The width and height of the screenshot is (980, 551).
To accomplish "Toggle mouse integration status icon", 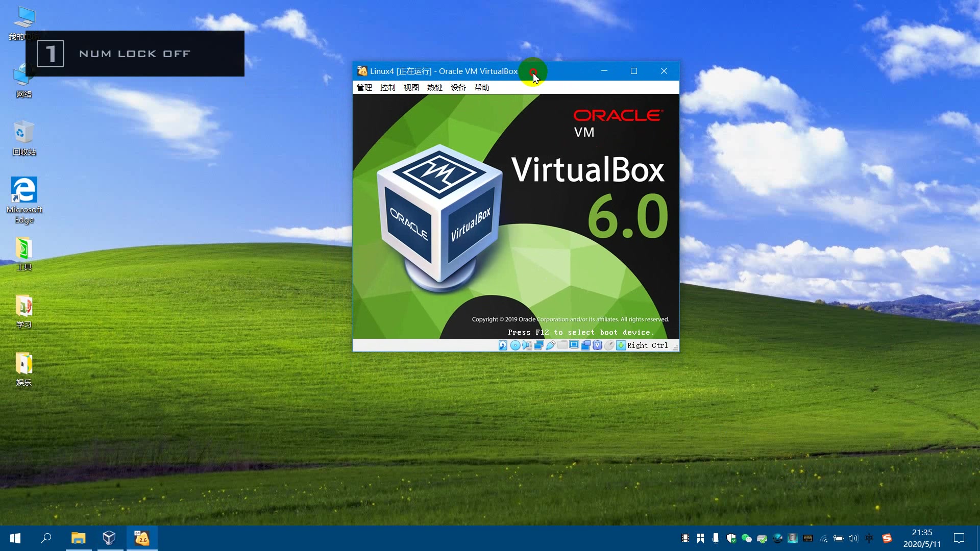I will tap(609, 345).
